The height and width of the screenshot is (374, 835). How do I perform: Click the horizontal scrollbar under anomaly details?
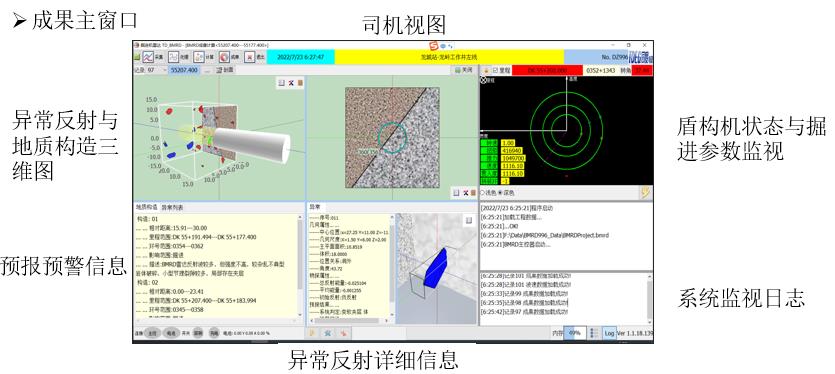click(x=349, y=321)
